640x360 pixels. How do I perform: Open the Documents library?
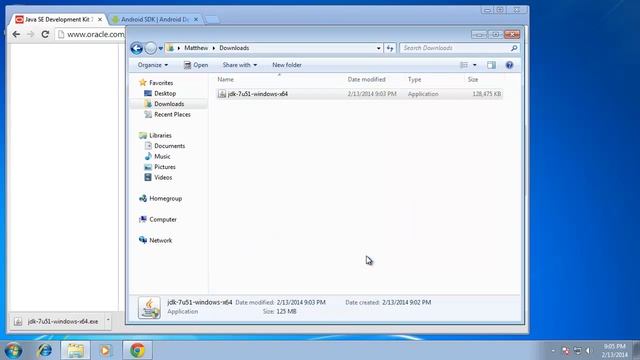click(x=169, y=146)
